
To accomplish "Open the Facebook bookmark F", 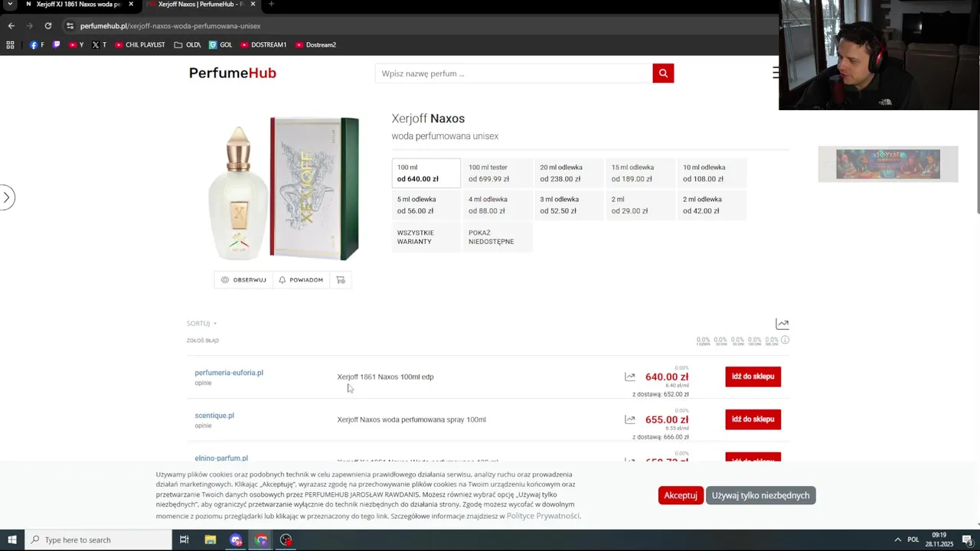I will [x=37, y=45].
